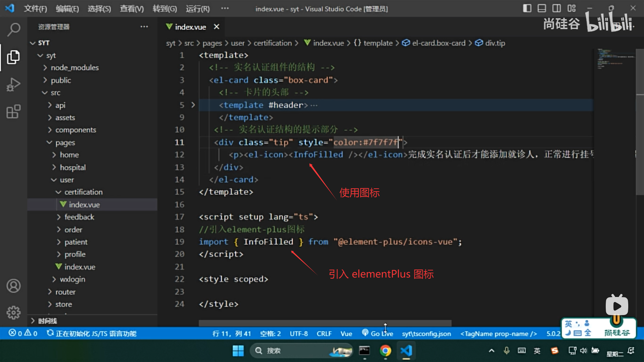Open the Search view in activity bar

click(13, 29)
